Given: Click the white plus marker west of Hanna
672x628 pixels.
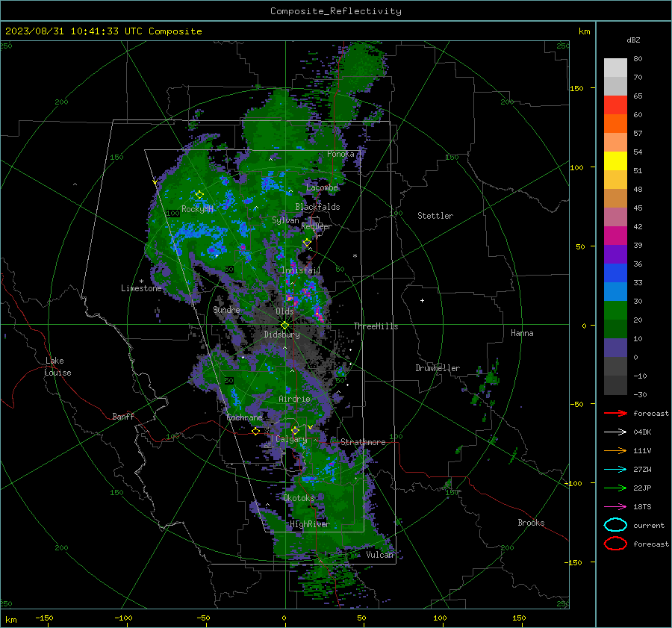Looking at the screenshot, I should point(422,300).
